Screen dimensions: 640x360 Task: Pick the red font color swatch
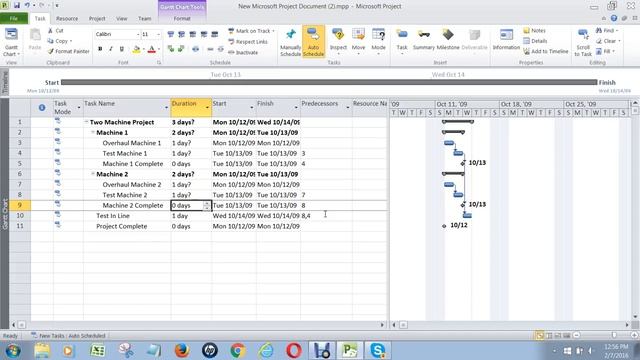coord(151,49)
